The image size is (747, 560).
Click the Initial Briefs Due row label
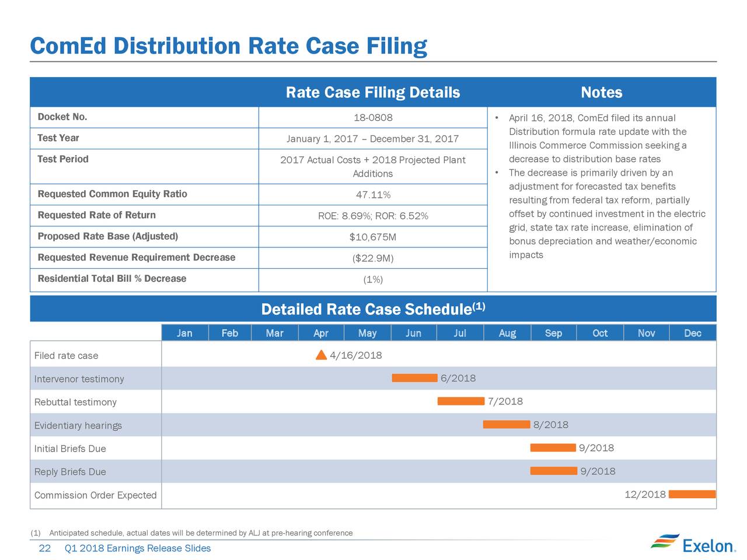(x=70, y=449)
